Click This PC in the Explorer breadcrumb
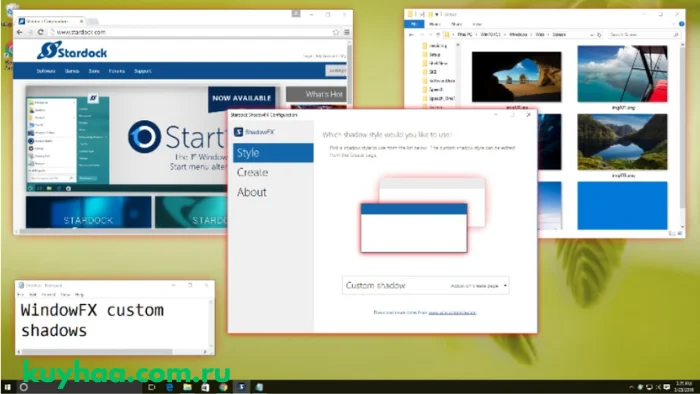The height and width of the screenshot is (394, 700). click(465, 34)
